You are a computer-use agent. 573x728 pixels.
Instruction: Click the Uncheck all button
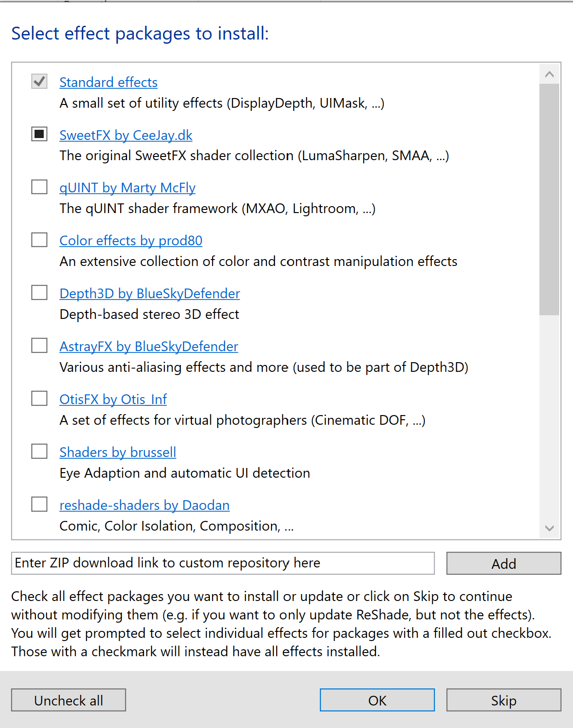(x=69, y=700)
